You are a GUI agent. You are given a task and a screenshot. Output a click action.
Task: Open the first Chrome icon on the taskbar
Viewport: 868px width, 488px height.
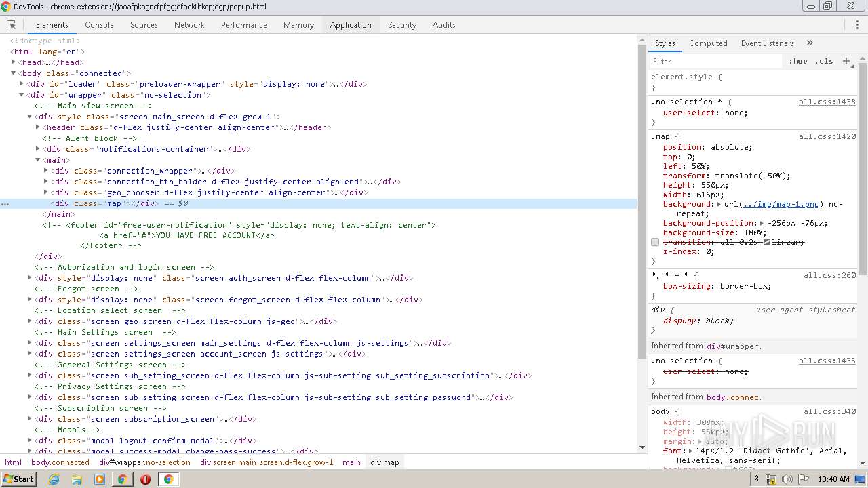(x=122, y=479)
